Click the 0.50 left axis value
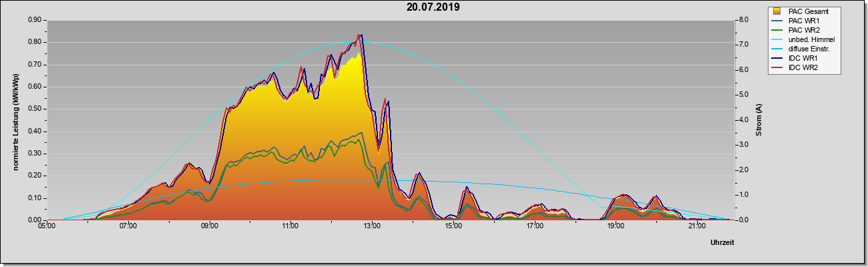 [x=35, y=109]
